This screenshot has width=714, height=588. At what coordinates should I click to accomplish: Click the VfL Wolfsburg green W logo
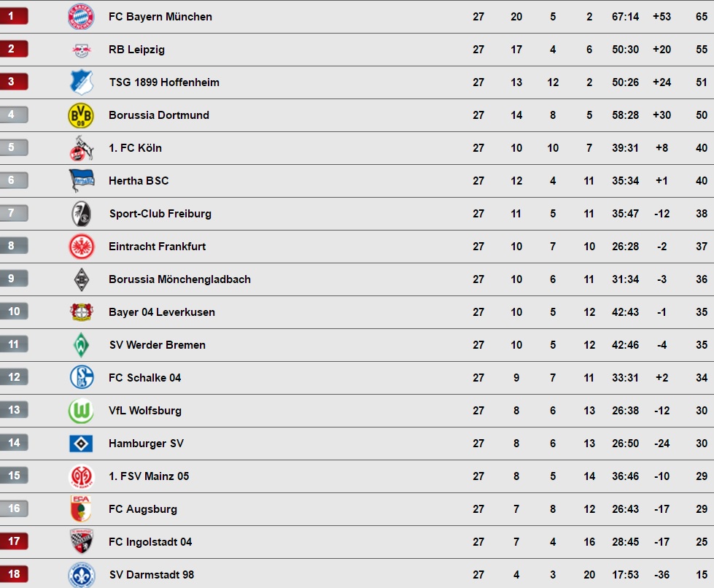81,411
